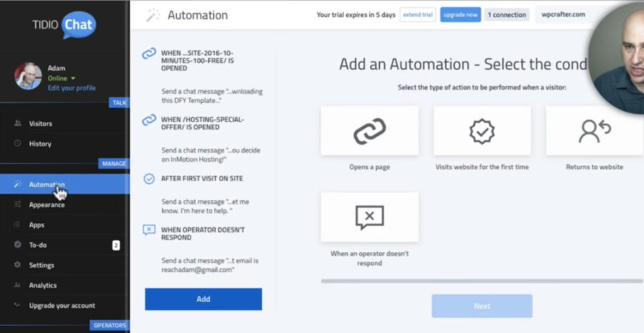Select the HOSTING-SPECIAL-OFFER automation
This screenshot has height=333, width=644.
[202, 123]
